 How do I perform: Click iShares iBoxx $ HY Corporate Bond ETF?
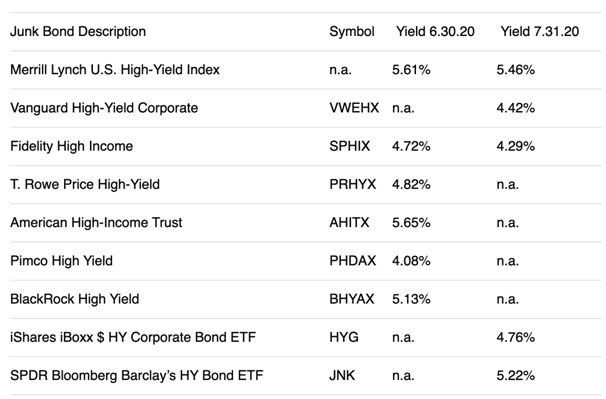133,337
